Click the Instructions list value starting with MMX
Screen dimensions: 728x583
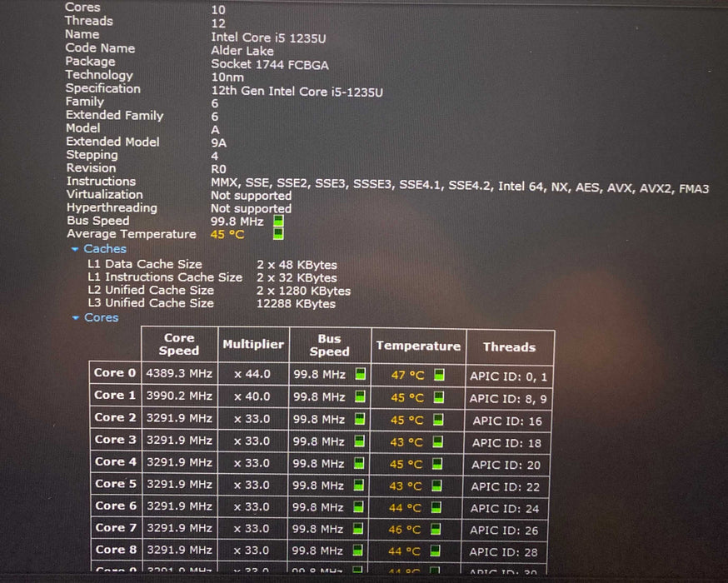(x=460, y=187)
